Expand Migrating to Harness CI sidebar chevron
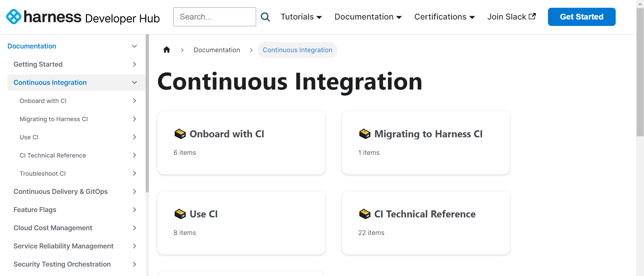This screenshot has width=644, height=276. coord(134,119)
